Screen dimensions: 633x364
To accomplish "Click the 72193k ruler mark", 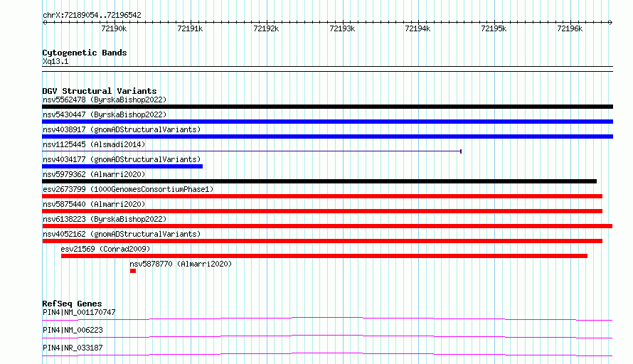I will tap(342, 28).
